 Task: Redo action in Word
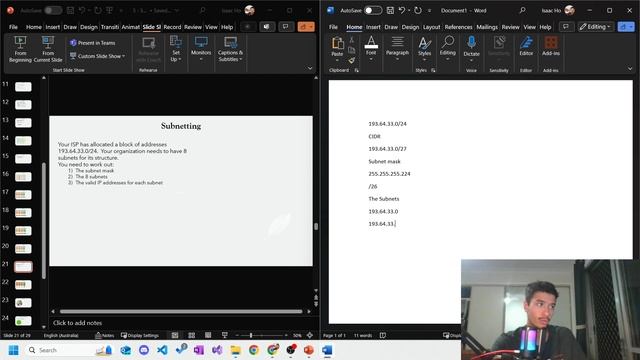coord(418,10)
